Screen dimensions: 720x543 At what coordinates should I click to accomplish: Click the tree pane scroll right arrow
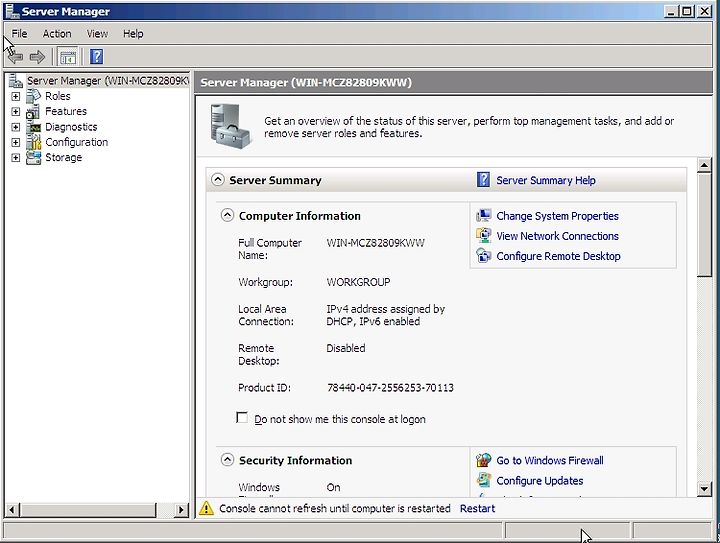point(182,509)
